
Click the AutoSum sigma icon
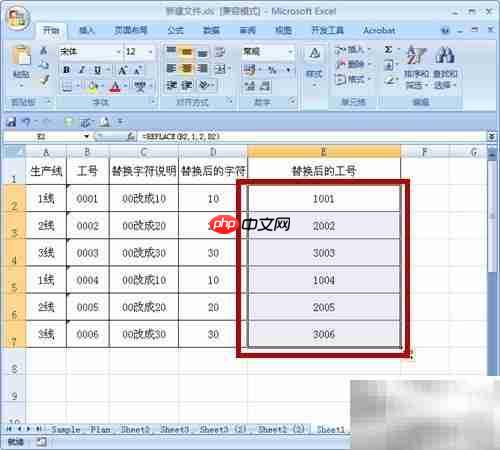coord(388,50)
